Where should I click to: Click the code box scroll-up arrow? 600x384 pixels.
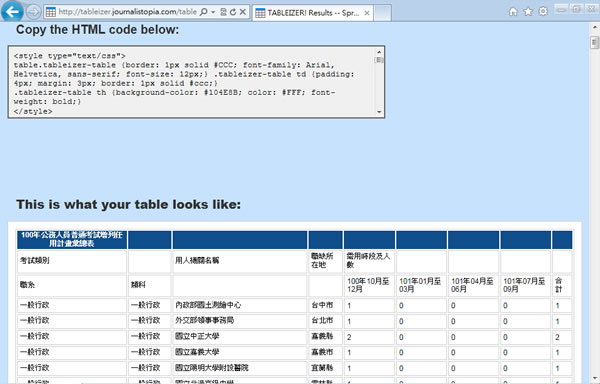pos(379,52)
